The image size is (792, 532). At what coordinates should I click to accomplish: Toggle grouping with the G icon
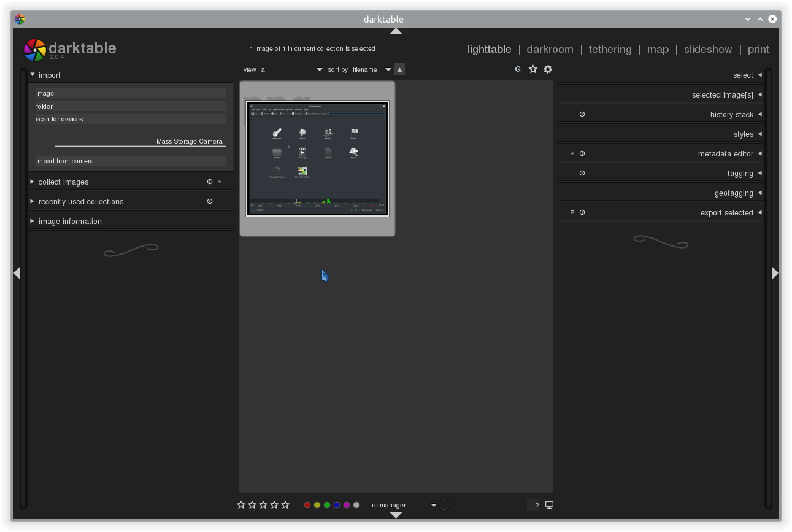(x=518, y=69)
